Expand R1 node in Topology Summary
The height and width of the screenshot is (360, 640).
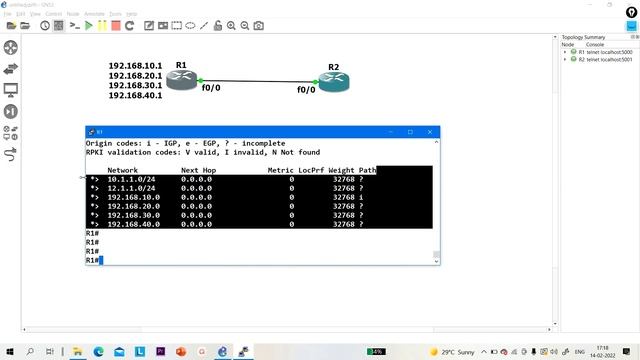click(565, 52)
